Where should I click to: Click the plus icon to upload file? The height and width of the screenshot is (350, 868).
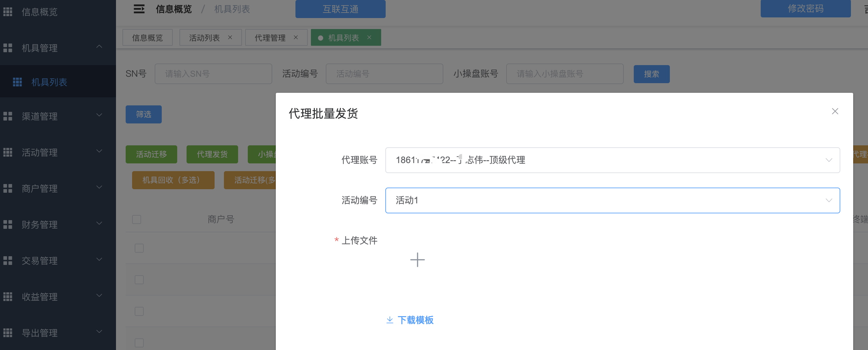417,260
